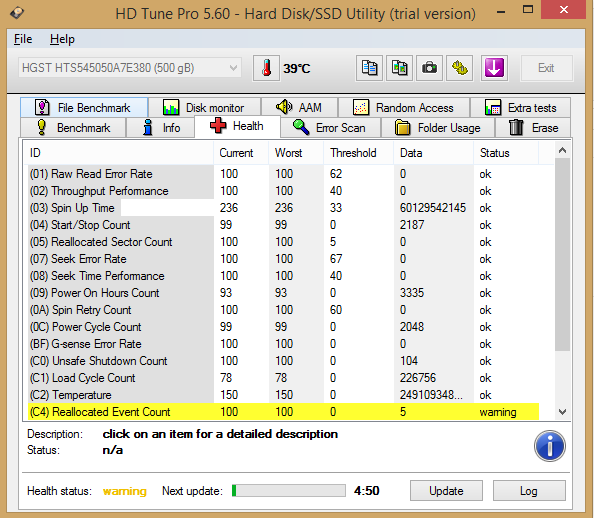Viewport: 594px width, 518px height.
Task: Click the ID column header
Action: pyautogui.click(x=120, y=153)
